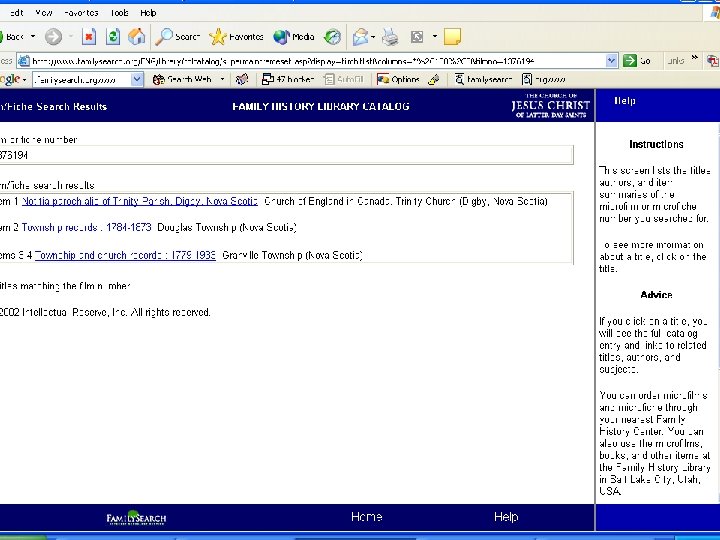Screen dimensions: 720x540
Task: Click the Douglas Township (Nova Scotia) text
Action: pyautogui.click(x=227, y=227)
